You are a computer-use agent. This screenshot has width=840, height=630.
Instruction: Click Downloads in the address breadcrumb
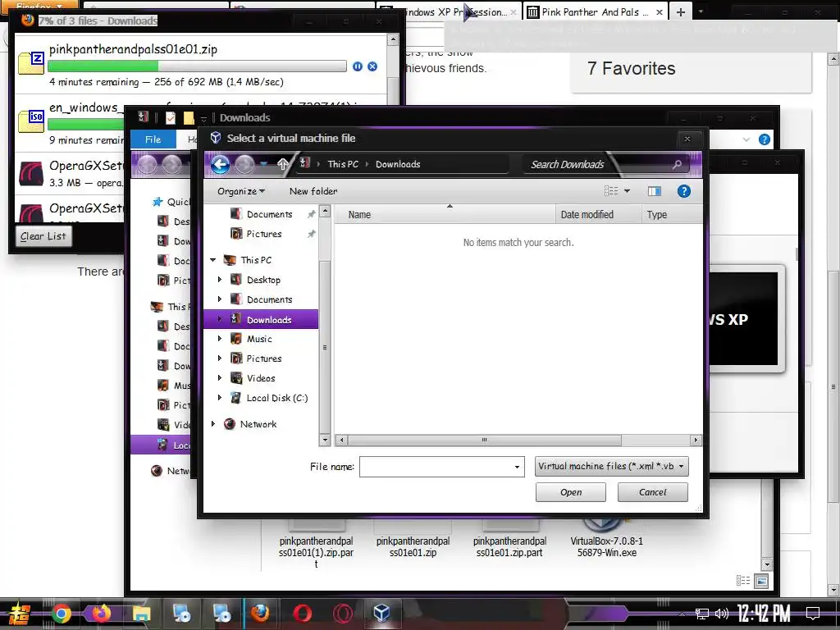click(398, 164)
